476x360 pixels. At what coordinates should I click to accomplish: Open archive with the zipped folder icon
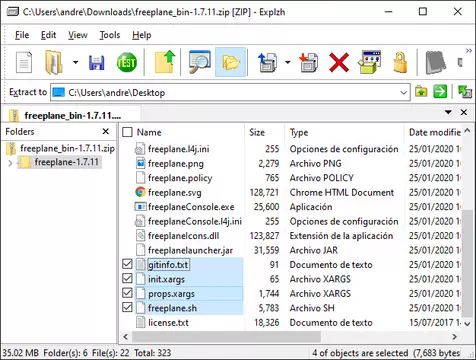point(54,62)
